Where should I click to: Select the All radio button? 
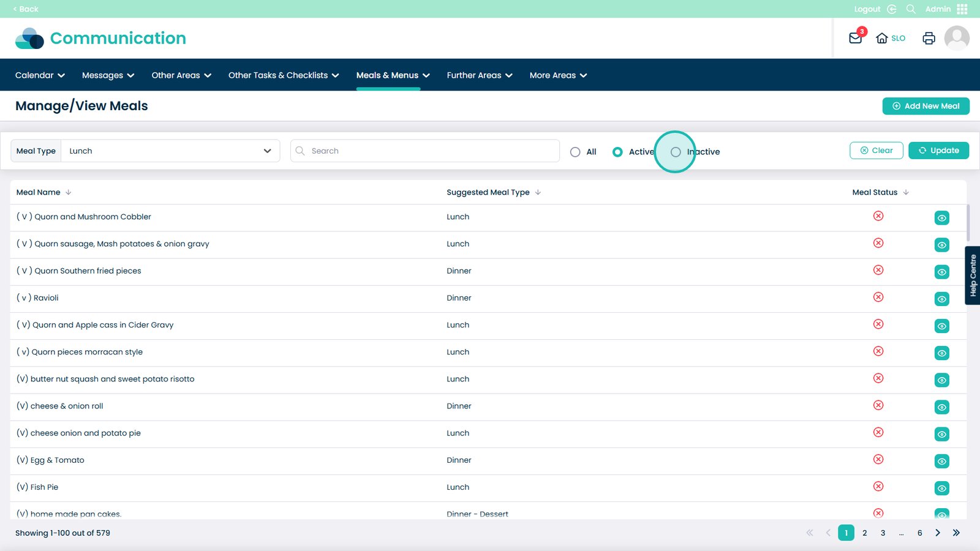tap(575, 152)
